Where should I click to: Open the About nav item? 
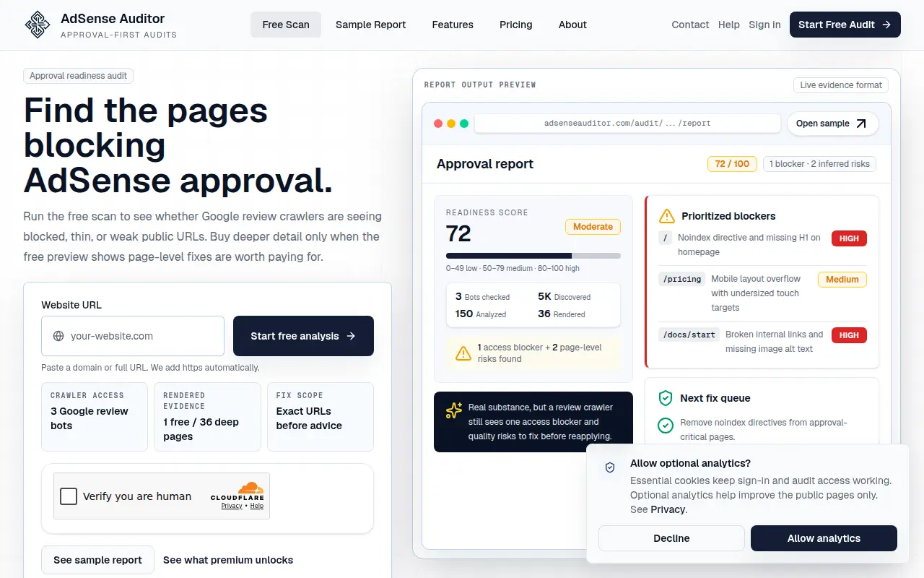[572, 25]
